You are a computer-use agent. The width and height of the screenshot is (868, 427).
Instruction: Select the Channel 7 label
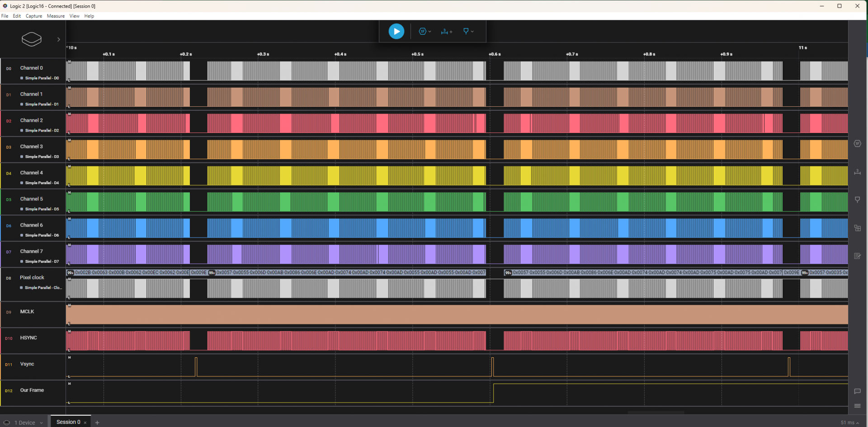tap(32, 251)
